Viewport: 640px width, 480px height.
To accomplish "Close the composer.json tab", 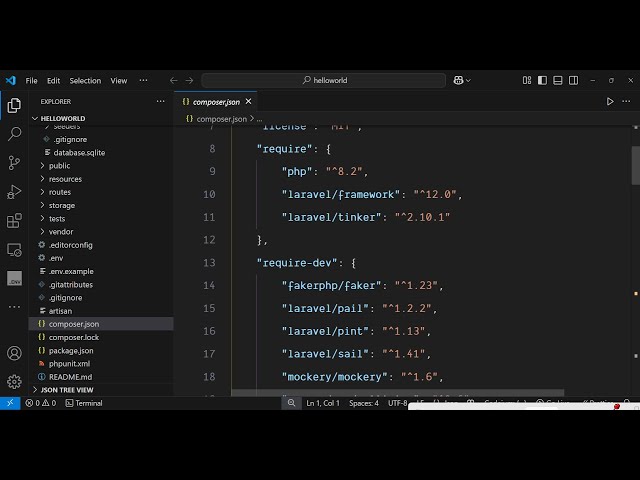I will [249, 101].
